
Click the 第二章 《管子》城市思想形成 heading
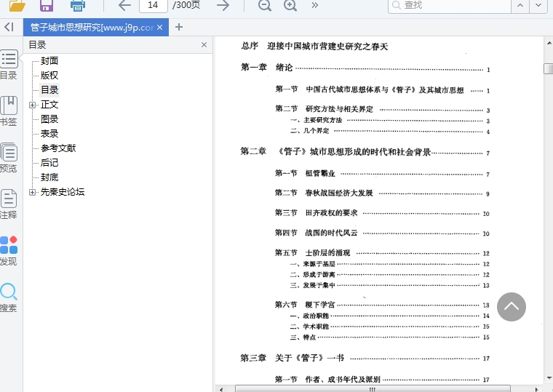coord(365,152)
